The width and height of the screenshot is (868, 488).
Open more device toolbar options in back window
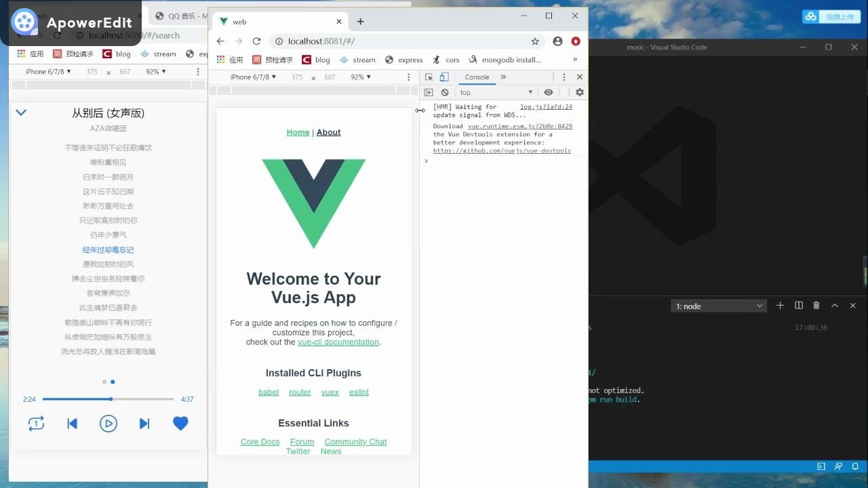pos(198,72)
